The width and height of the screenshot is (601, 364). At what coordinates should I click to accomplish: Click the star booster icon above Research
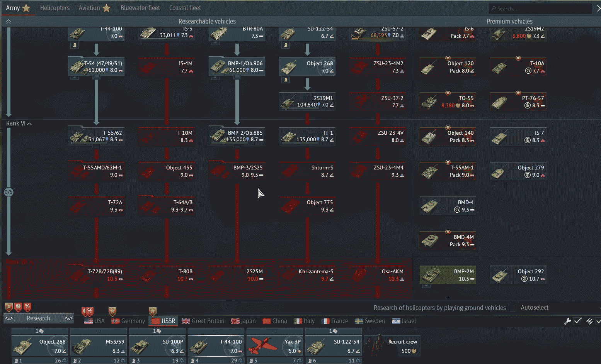[9, 307]
